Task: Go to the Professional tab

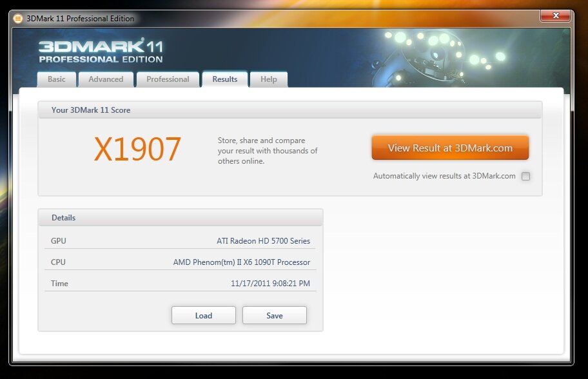Action: pyautogui.click(x=168, y=79)
